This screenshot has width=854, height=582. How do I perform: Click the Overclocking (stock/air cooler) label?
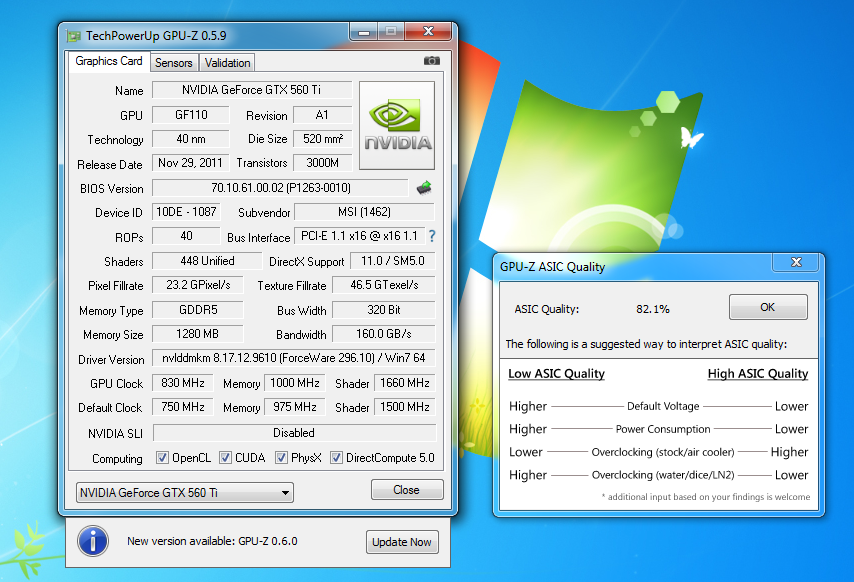coord(663,452)
